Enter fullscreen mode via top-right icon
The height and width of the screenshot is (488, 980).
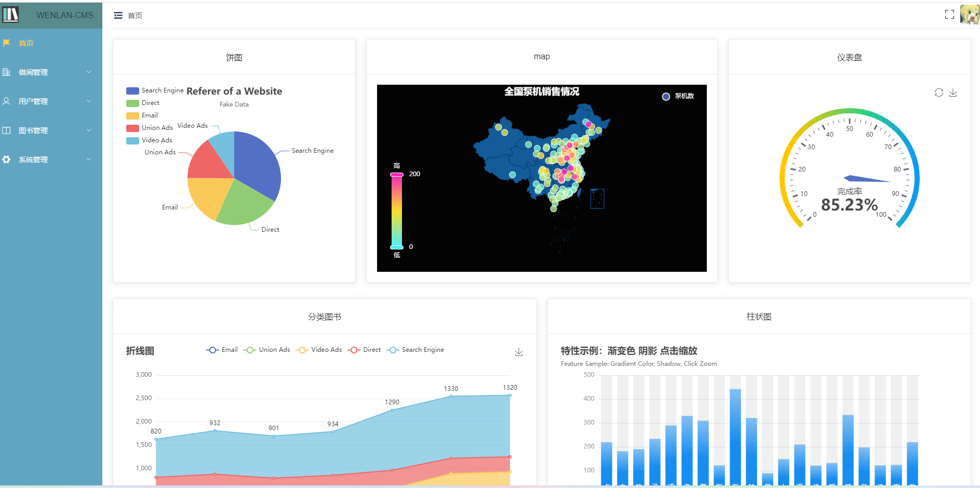point(949,15)
